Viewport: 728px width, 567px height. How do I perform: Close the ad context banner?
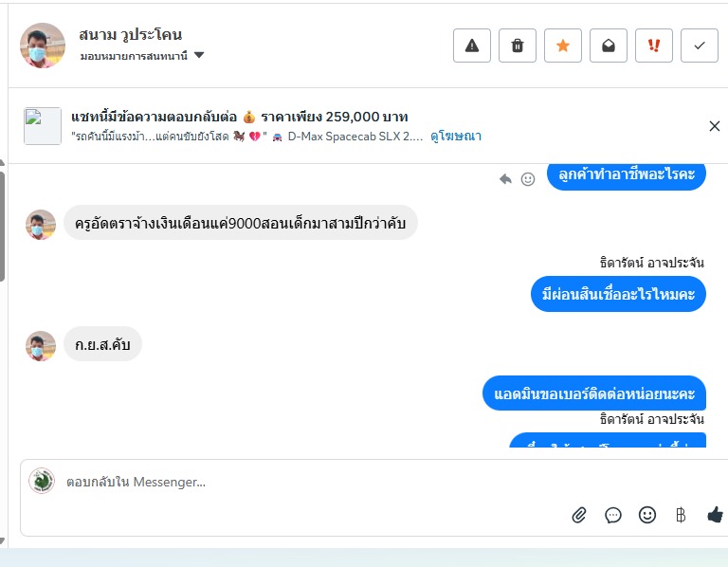pos(715,126)
